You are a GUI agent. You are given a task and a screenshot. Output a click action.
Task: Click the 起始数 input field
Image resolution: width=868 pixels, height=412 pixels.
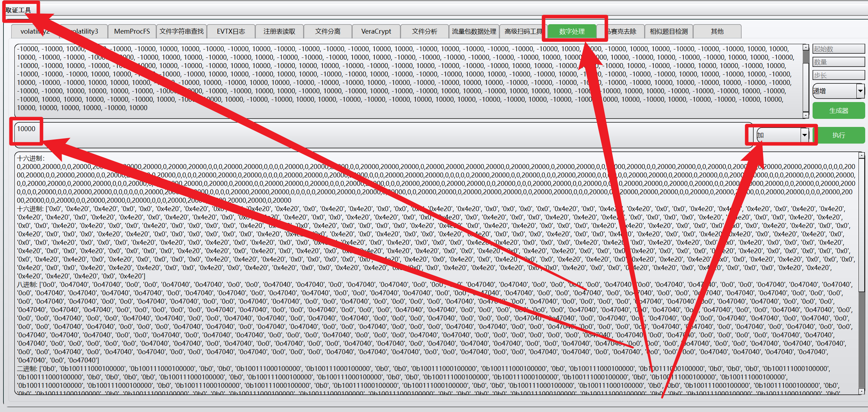pyautogui.click(x=839, y=49)
